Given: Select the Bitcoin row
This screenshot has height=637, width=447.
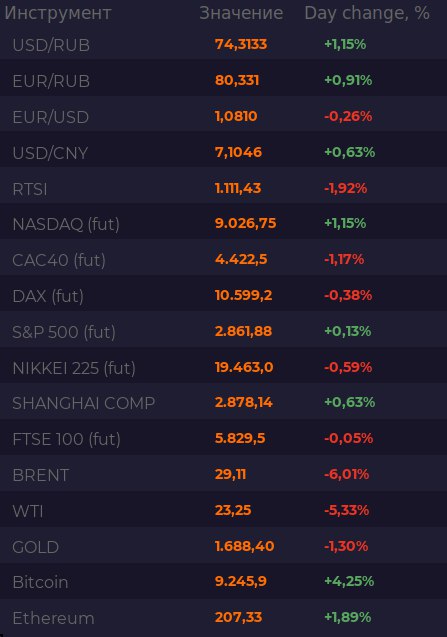Looking at the screenshot, I should point(224,582).
